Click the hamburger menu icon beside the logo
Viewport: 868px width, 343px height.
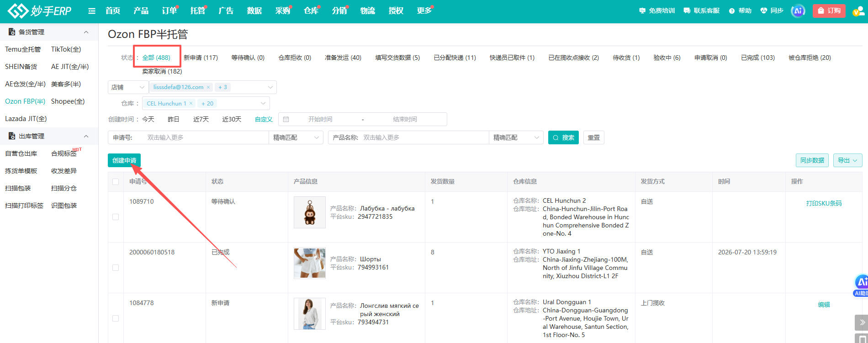point(92,11)
